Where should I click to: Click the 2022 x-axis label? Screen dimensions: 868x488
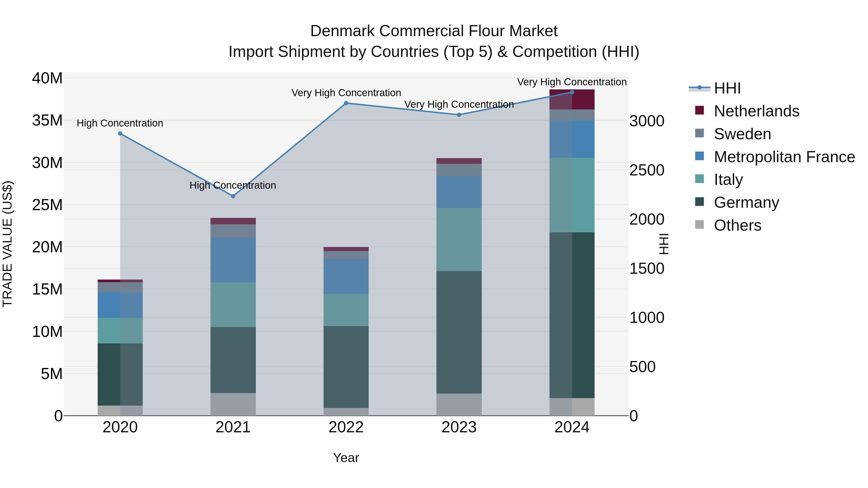[x=346, y=427]
